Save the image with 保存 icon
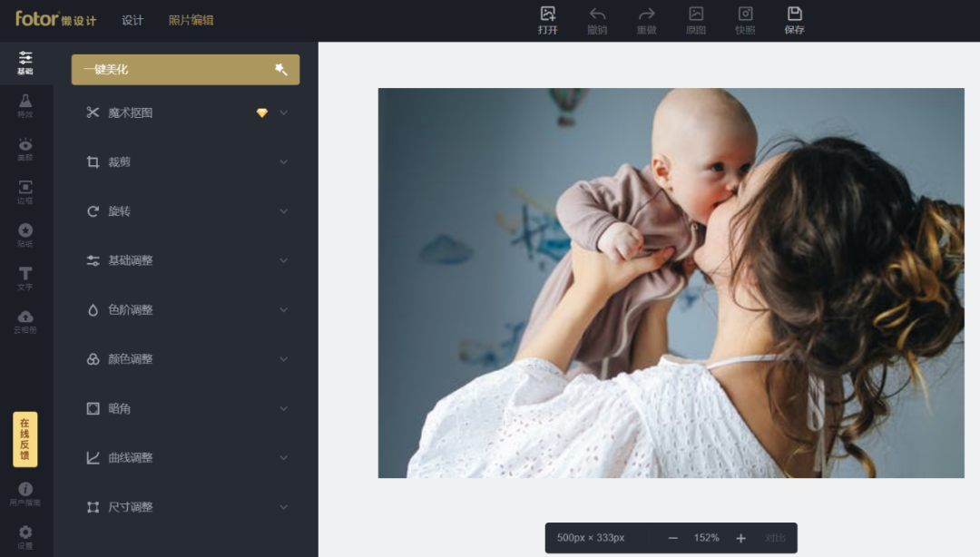 click(x=794, y=20)
